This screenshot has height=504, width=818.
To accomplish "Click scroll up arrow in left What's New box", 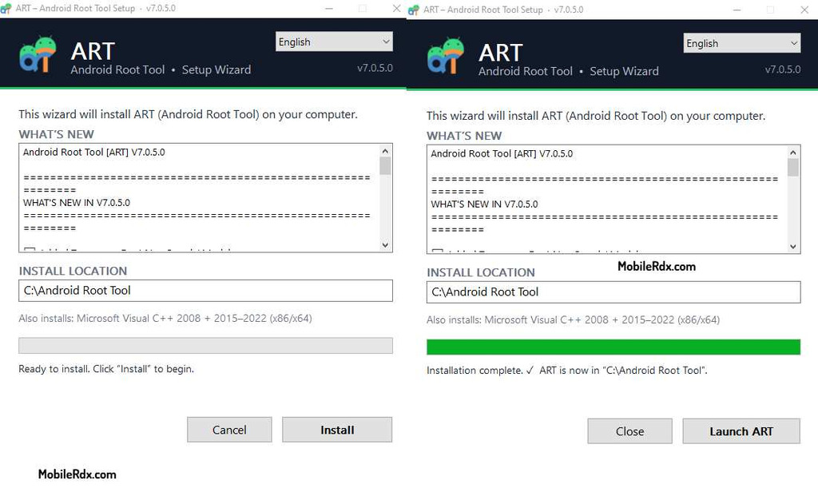I will (x=386, y=151).
